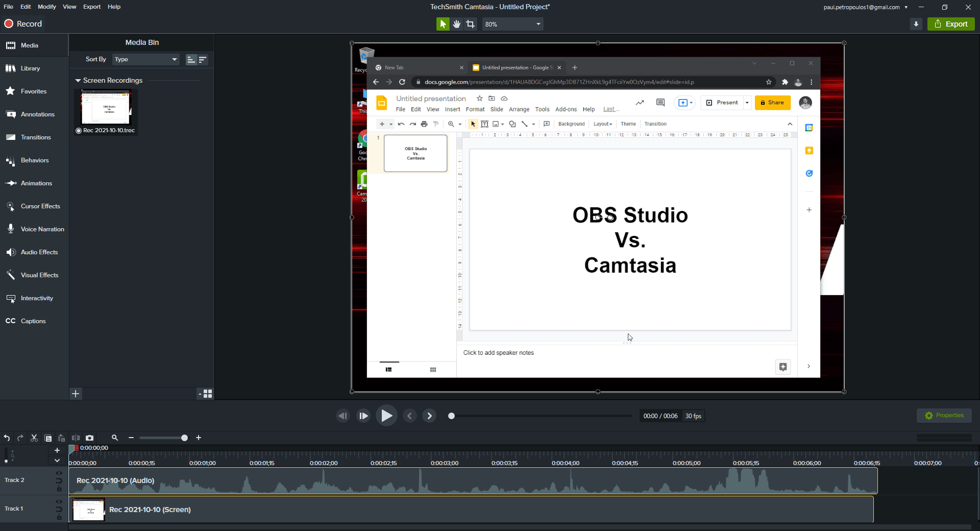Image resolution: width=980 pixels, height=531 pixels.
Task: Add a new track with plus button
Action: point(57,450)
